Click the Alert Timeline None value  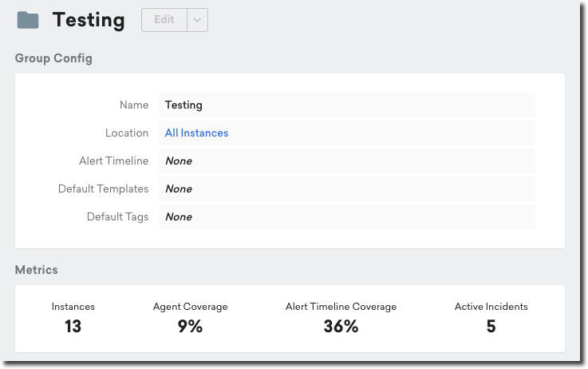pos(178,161)
